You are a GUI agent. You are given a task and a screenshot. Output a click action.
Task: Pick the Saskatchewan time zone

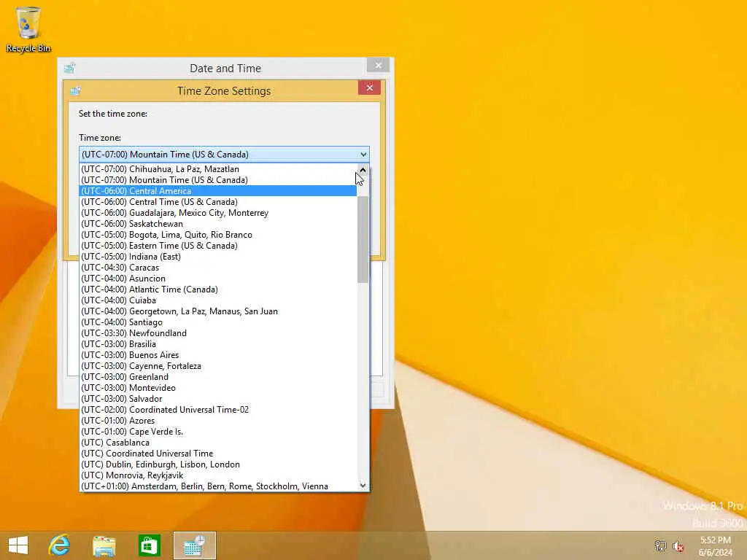(x=218, y=224)
